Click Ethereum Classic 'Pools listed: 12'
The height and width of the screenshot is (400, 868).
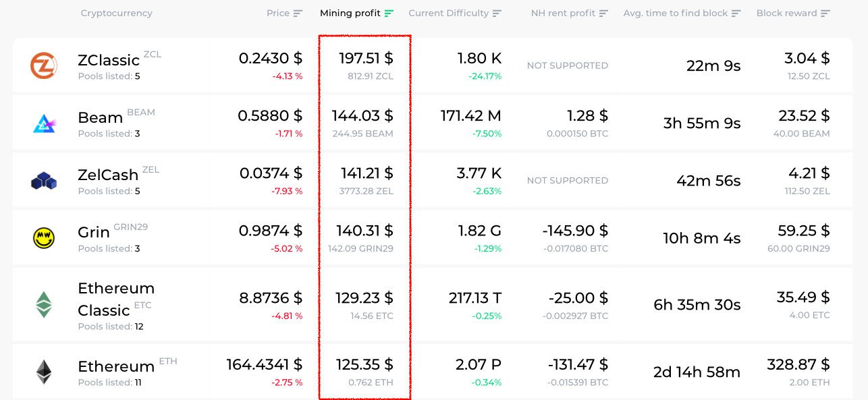point(111,326)
